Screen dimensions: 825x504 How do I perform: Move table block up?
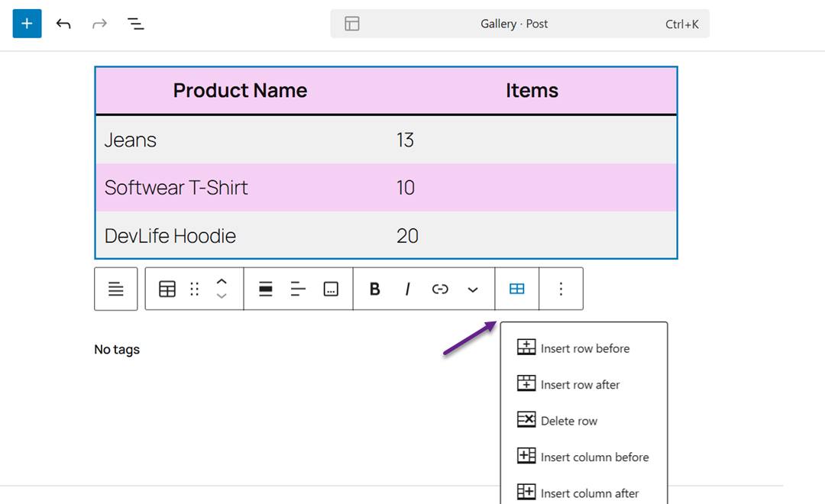point(222,282)
